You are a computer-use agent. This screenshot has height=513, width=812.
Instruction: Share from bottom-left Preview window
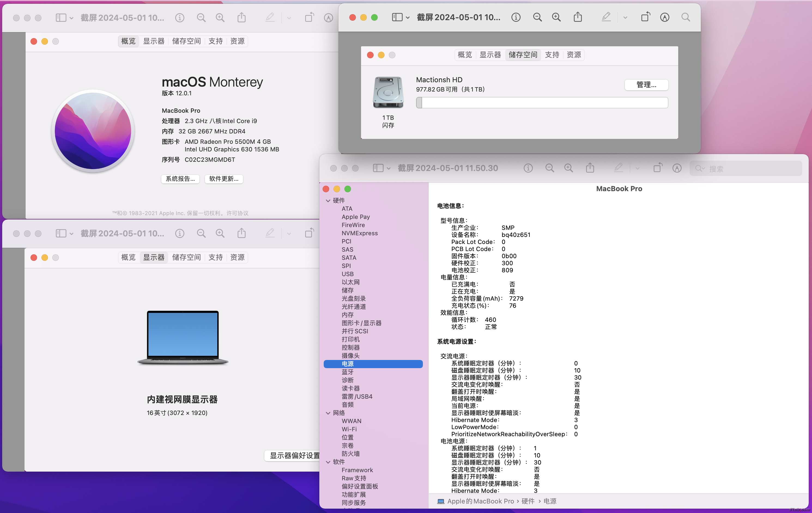pyautogui.click(x=241, y=233)
